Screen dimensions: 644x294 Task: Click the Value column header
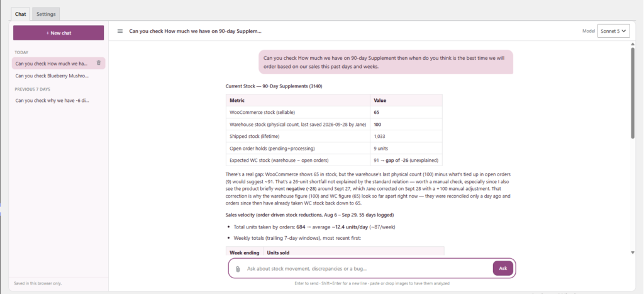(x=406, y=100)
